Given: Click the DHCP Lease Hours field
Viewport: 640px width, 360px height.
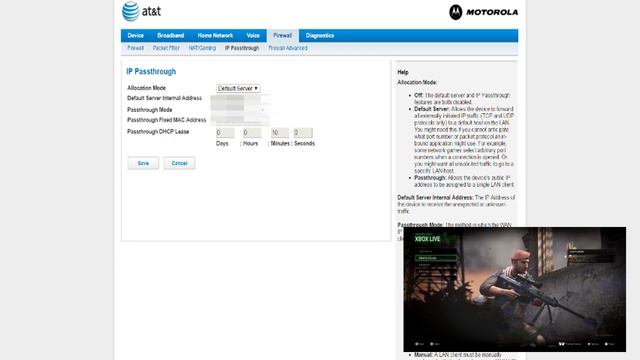Looking at the screenshot, I should 252,133.
